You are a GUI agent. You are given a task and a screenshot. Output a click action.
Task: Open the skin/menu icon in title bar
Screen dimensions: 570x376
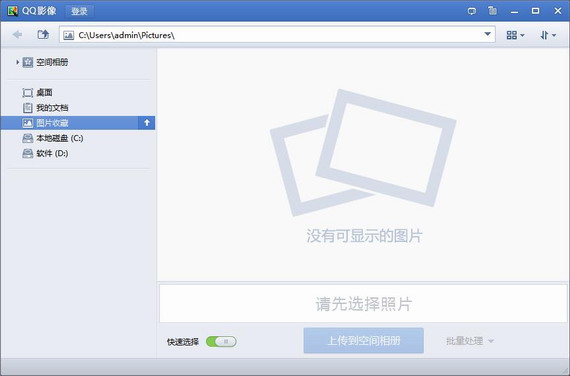[492, 11]
